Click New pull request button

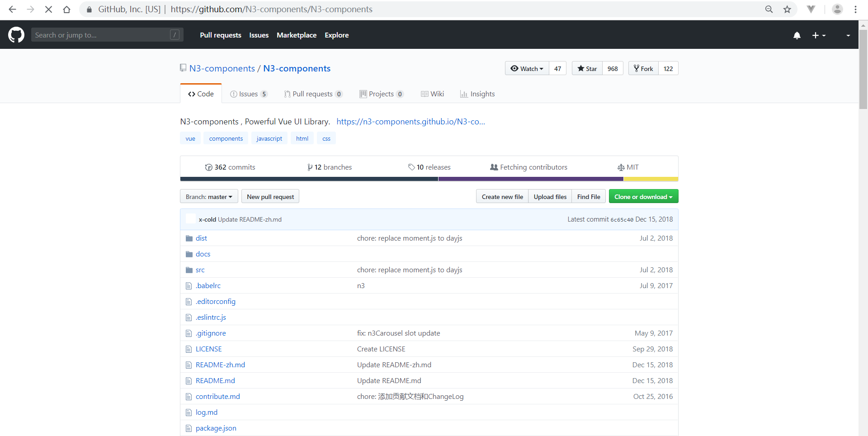click(x=270, y=196)
